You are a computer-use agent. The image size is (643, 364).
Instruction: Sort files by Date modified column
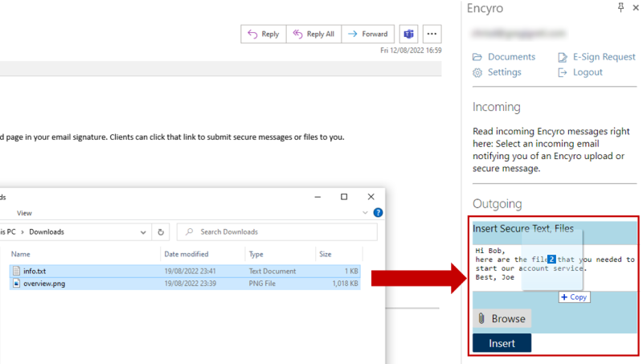click(186, 254)
